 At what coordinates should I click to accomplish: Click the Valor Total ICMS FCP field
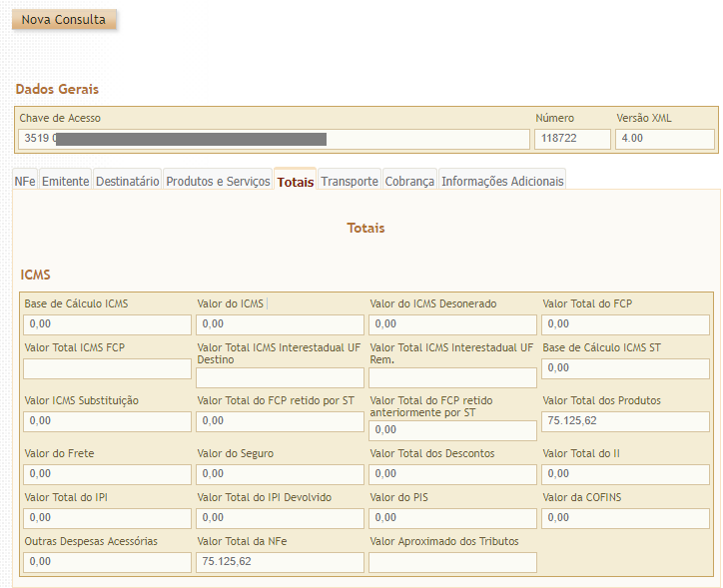tap(107, 369)
